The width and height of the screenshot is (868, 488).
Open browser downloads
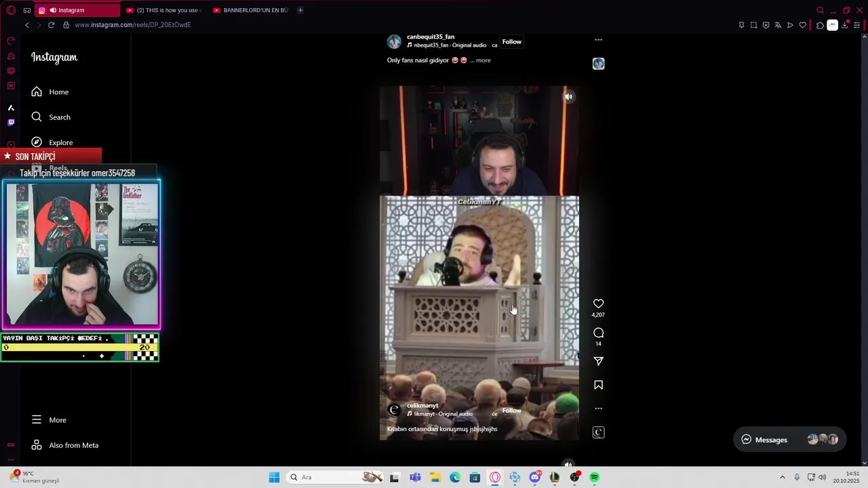(845, 25)
